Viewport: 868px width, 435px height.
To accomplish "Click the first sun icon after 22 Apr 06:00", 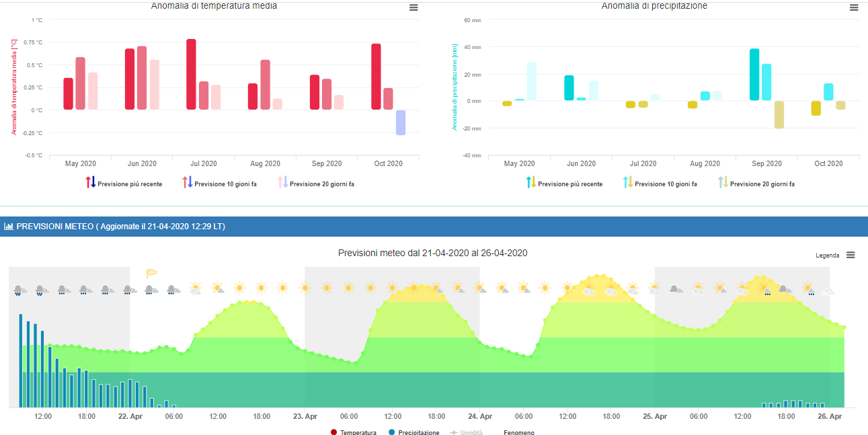I will (x=196, y=288).
